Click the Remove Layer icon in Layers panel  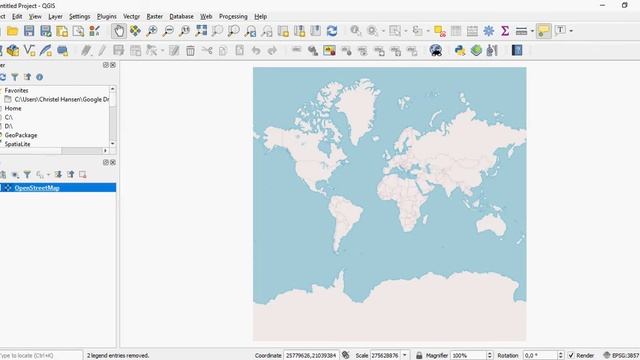tap(83, 175)
